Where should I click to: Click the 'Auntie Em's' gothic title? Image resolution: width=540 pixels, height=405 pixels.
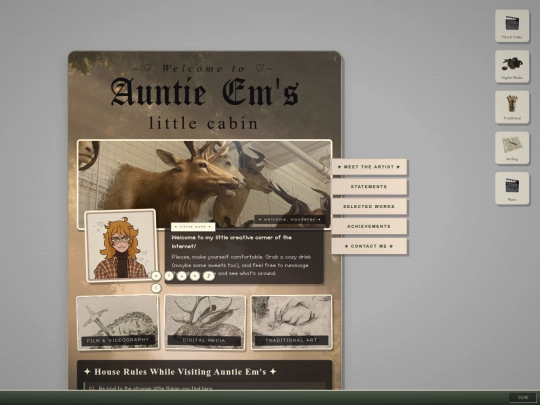pyautogui.click(x=205, y=92)
